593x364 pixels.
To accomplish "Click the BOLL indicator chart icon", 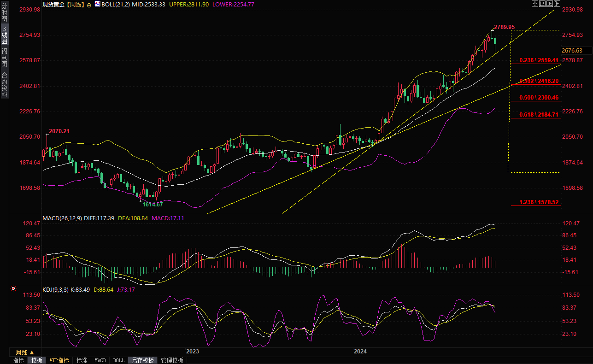I will pyautogui.click(x=97, y=4).
